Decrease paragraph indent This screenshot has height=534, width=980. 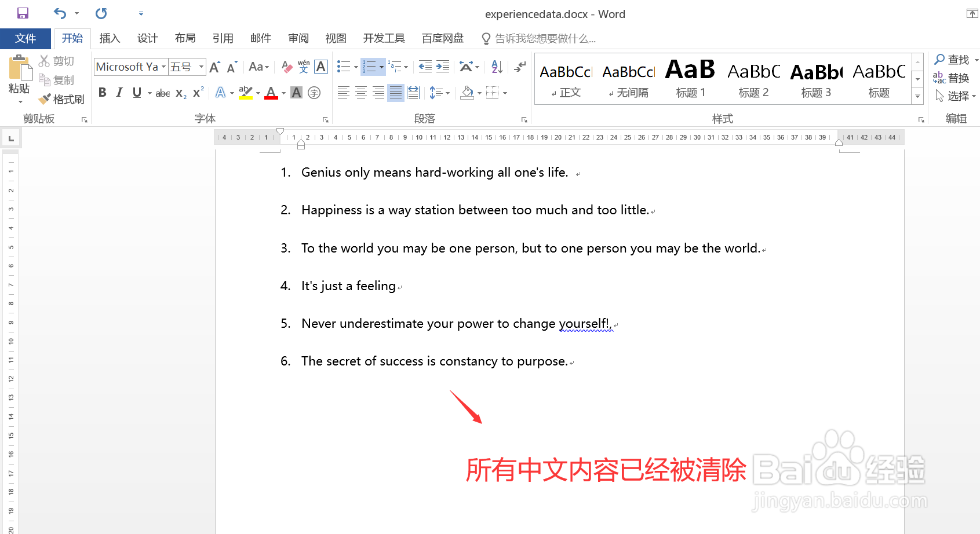pyautogui.click(x=425, y=67)
